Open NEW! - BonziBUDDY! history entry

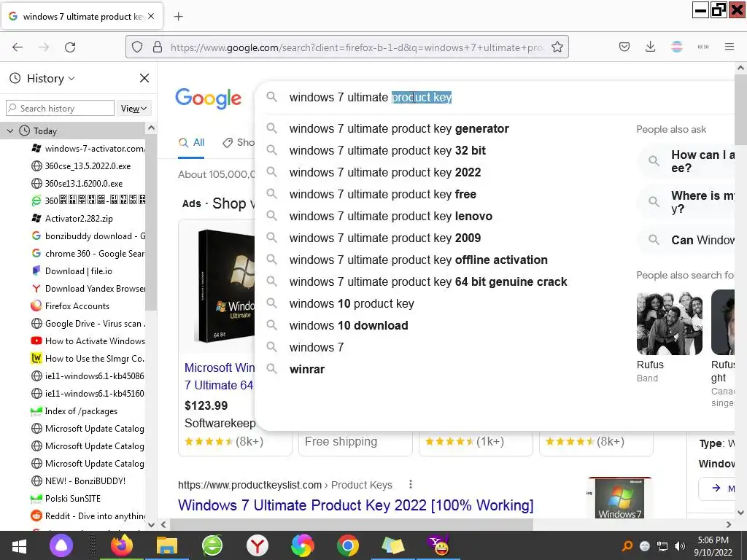point(79,481)
